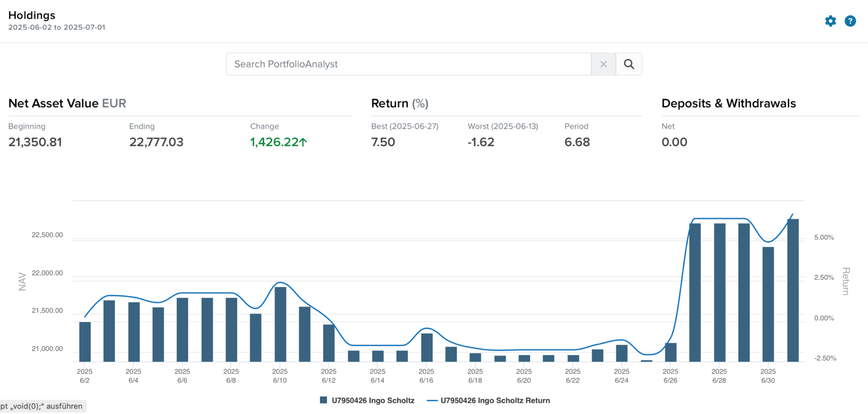Click the 2025 6/2 axis date label
This screenshot has height=414, width=868.
(85, 376)
